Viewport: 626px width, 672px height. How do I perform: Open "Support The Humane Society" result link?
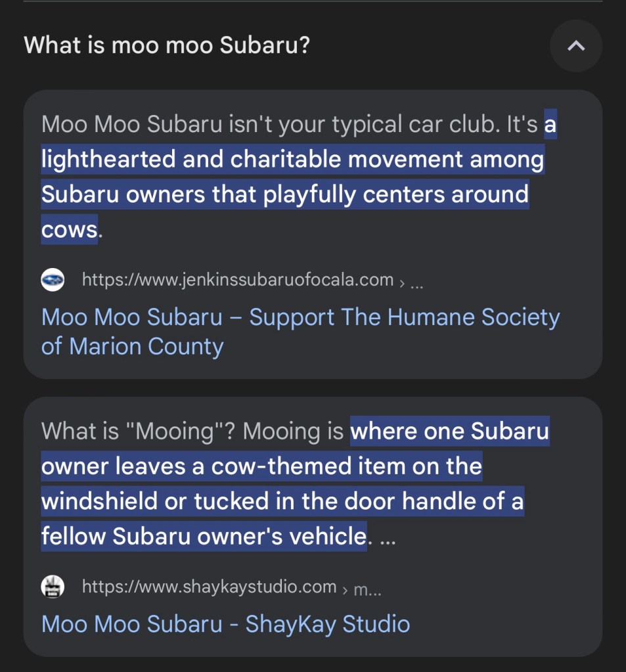tap(300, 332)
